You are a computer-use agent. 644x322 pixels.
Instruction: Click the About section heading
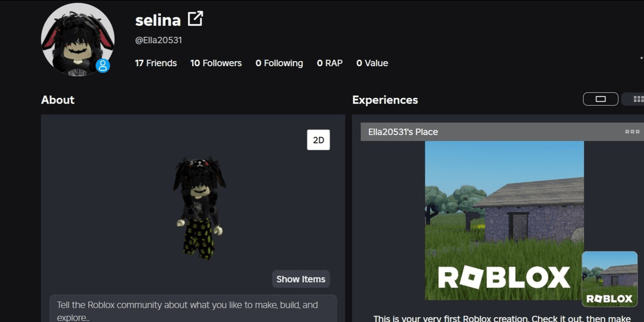click(x=57, y=100)
